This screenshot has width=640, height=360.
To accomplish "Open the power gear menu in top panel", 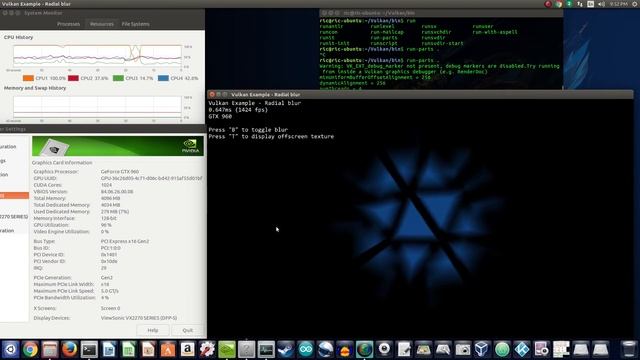I will [635, 4].
